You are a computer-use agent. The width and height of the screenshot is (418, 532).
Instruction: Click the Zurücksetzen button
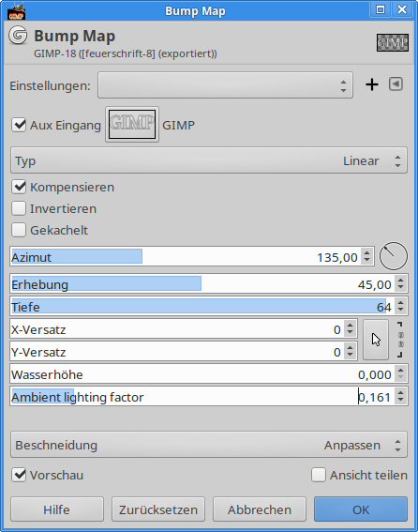pyautogui.click(x=158, y=509)
